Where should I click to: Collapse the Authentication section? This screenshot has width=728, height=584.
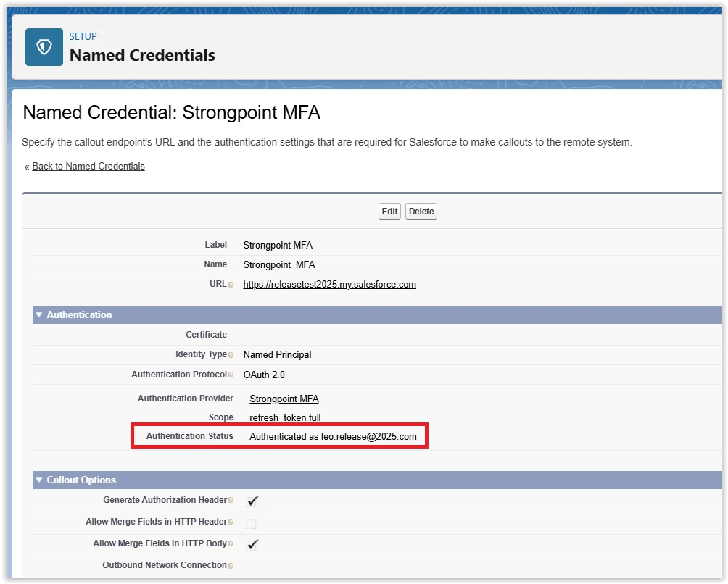coord(38,314)
